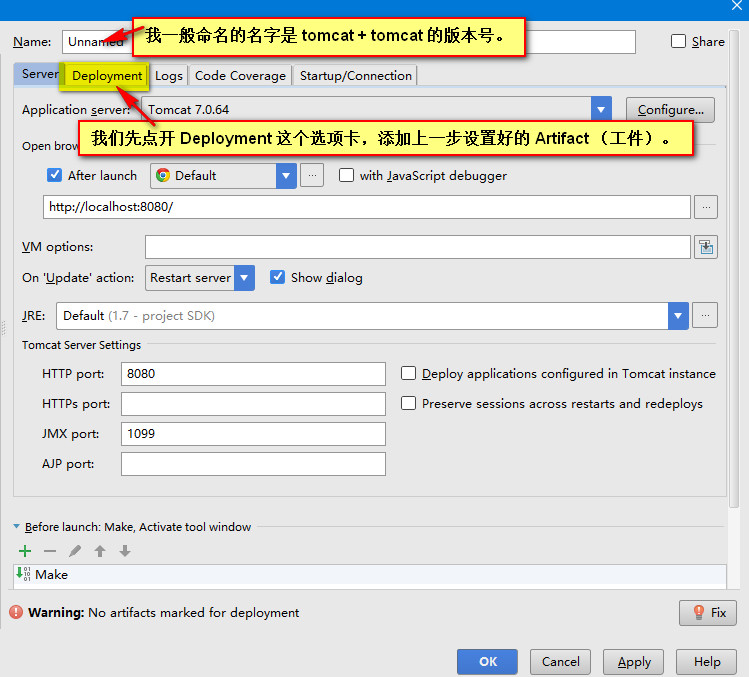Enable Deploy applications configured in Tomcat instance
The height and width of the screenshot is (677, 749).
(408, 373)
